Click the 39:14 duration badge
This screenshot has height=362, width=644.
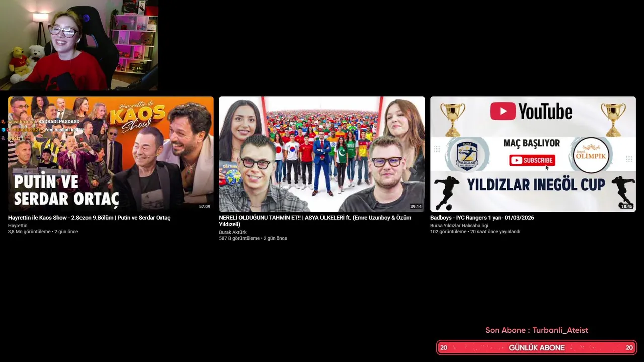pos(416,207)
